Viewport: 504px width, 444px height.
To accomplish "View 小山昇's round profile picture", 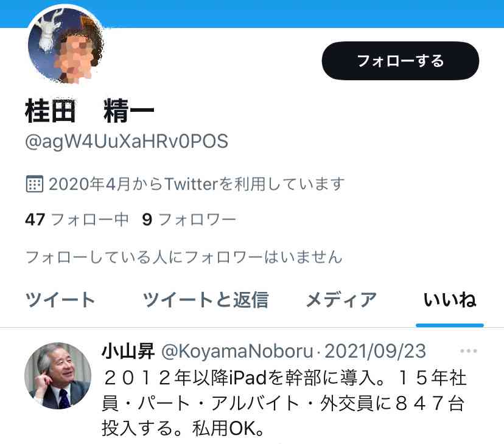I will [x=58, y=375].
